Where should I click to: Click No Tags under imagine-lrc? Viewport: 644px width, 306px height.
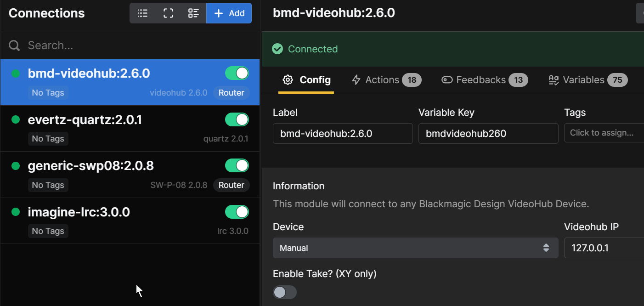tap(48, 231)
